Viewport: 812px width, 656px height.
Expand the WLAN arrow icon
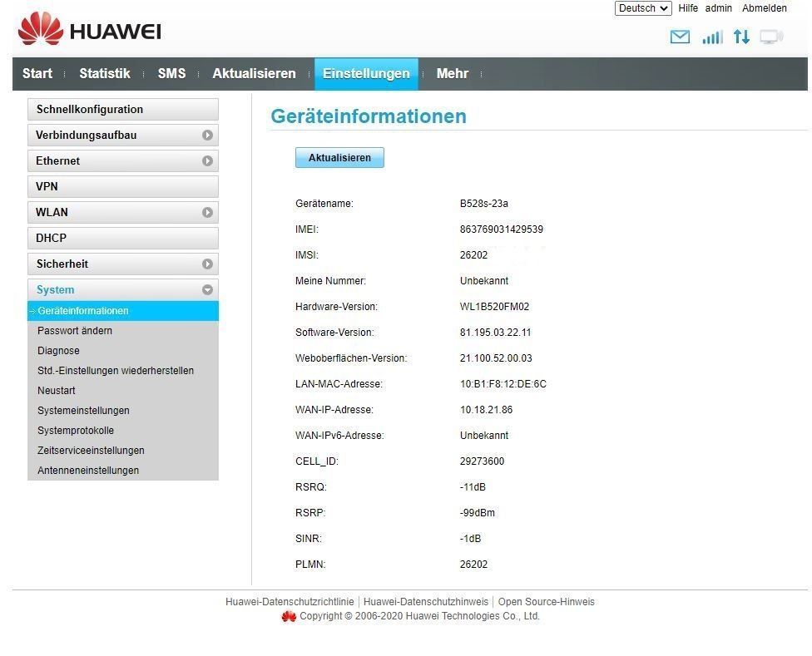[207, 213]
